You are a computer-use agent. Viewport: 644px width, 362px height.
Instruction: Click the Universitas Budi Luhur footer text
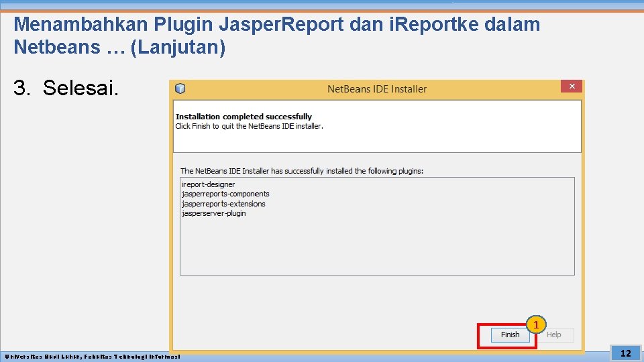(93, 357)
